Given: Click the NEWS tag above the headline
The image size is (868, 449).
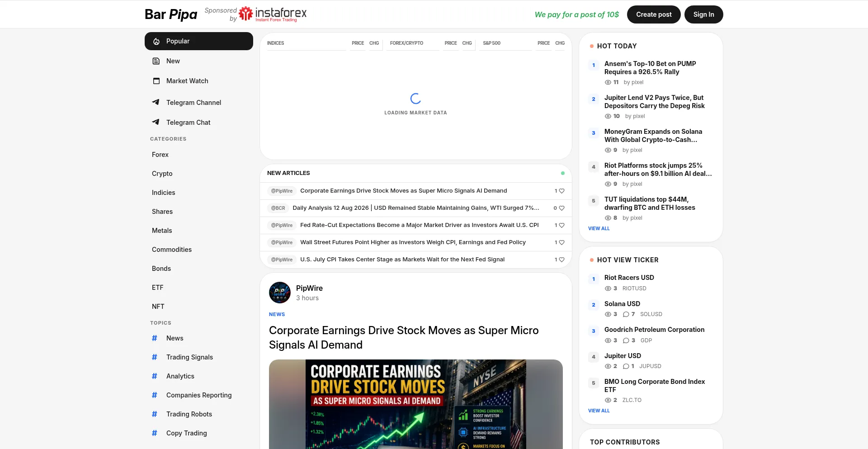Looking at the screenshot, I should [277, 315].
